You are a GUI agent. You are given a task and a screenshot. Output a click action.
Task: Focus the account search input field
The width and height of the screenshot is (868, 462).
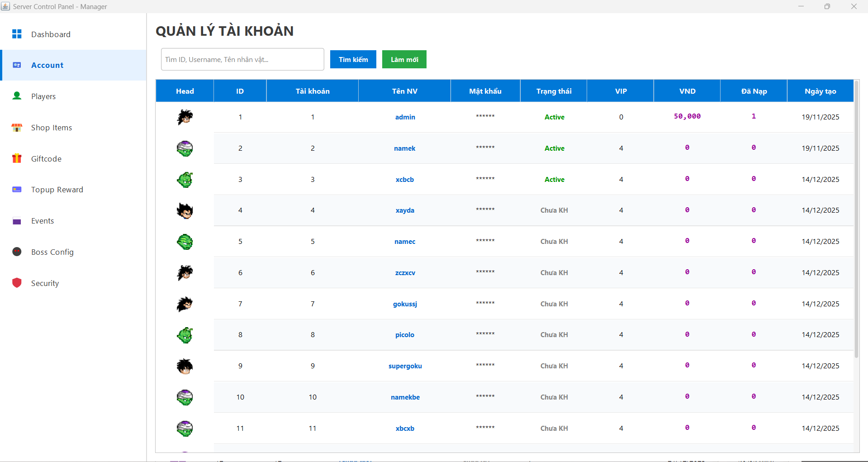(242, 59)
